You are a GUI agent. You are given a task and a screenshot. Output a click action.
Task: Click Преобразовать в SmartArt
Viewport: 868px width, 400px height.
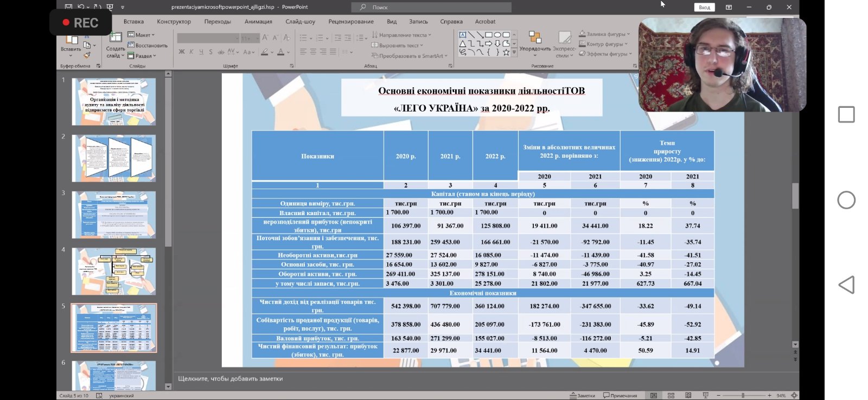410,56
